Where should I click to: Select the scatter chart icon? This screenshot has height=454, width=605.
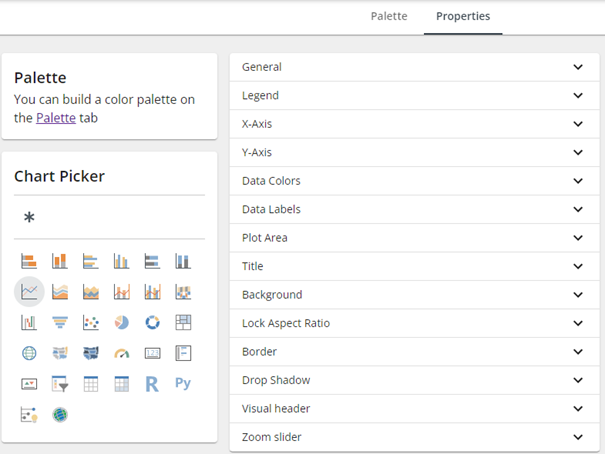pos(91,322)
